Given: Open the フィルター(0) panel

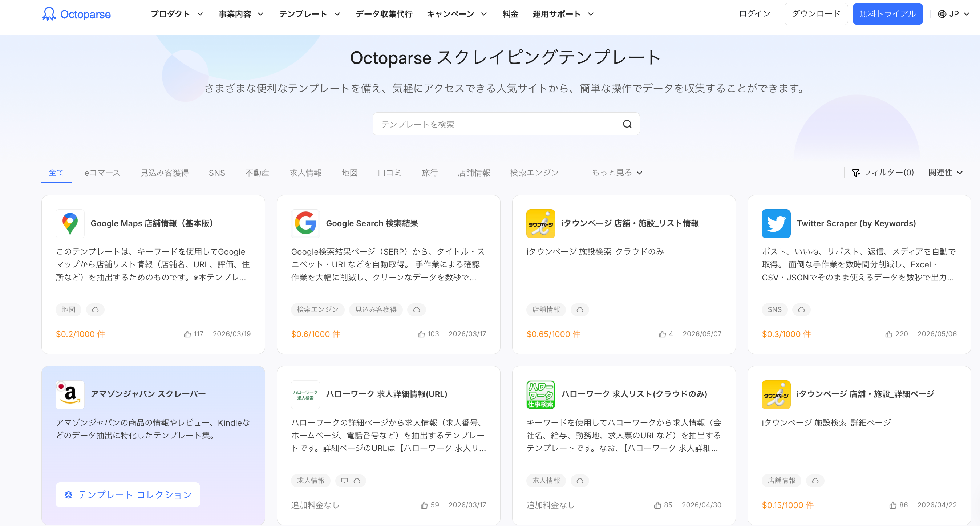Looking at the screenshot, I should click(x=883, y=173).
